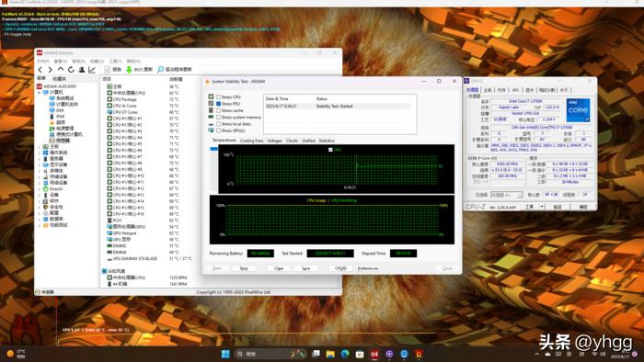Refresh the AIDA64 sensor page

(x=71, y=70)
